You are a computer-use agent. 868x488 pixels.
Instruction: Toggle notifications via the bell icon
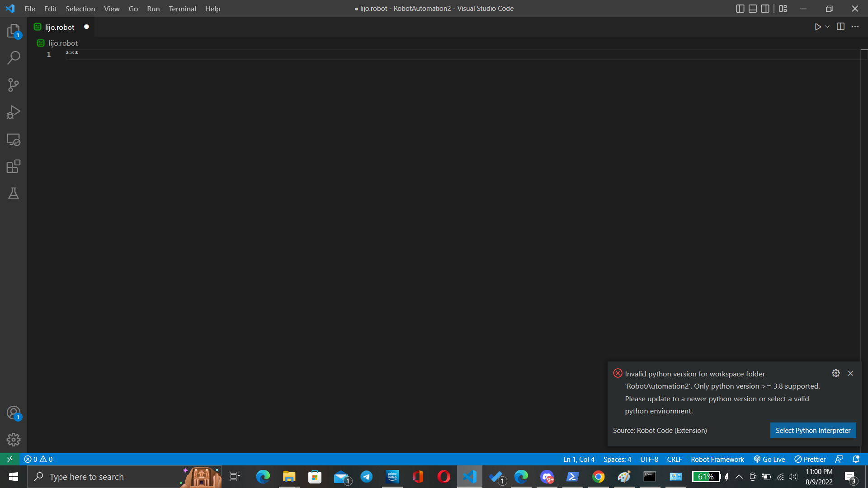click(857, 459)
